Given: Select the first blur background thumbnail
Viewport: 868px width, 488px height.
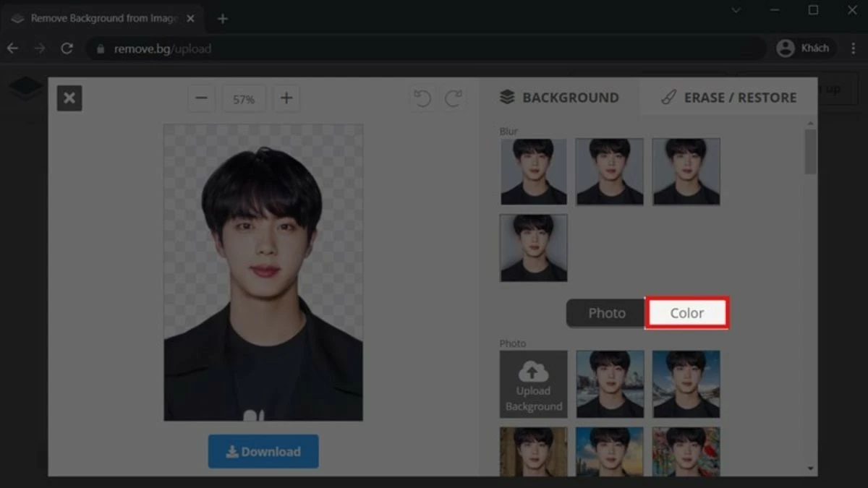Looking at the screenshot, I should coord(533,171).
